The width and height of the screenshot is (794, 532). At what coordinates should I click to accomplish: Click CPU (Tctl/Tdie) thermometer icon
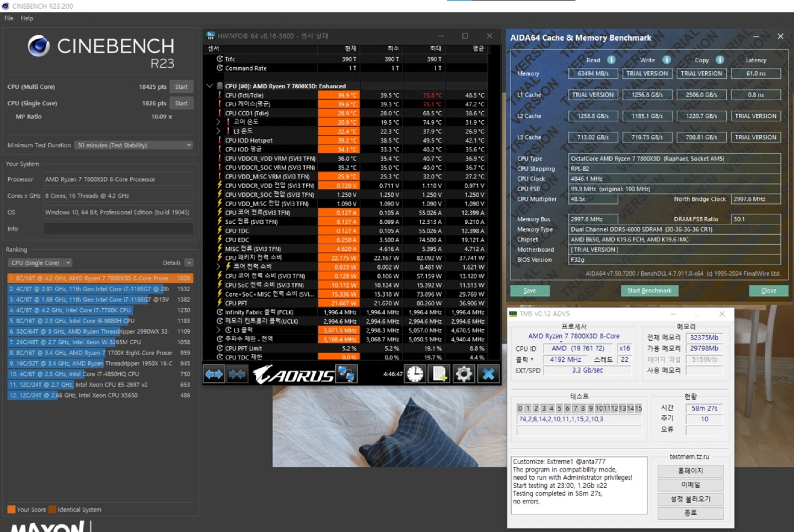pyautogui.click(x=219, y=95)
